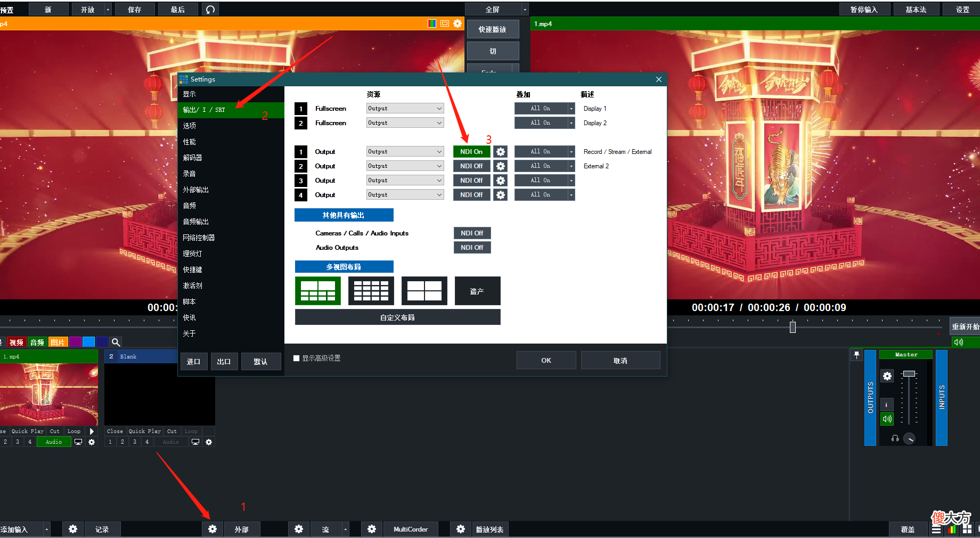The image size is (980, 538).
Task: Open recording settings gear beside 记录
Action: coord(73,529)
